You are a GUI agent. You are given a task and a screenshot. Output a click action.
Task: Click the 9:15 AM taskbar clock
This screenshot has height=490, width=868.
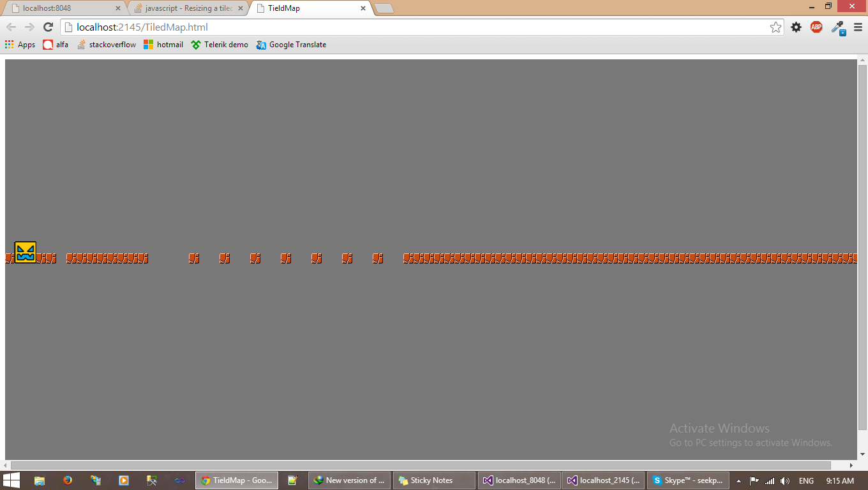(x=840, y=481)
